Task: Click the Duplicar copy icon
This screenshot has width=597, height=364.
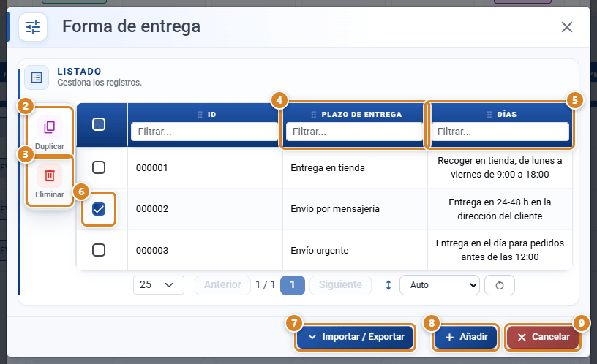Action: [x=50, y=127]
